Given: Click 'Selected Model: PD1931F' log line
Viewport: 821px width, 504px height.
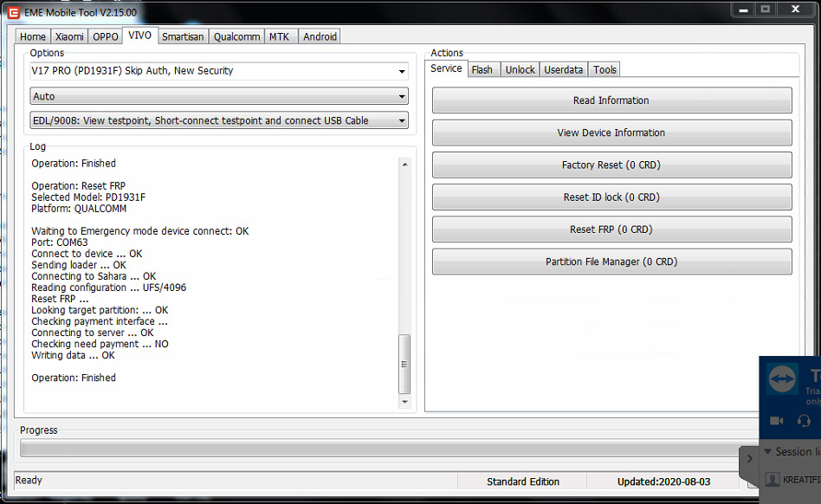Looking at the screenshot, I should click(x=88, y=197).
